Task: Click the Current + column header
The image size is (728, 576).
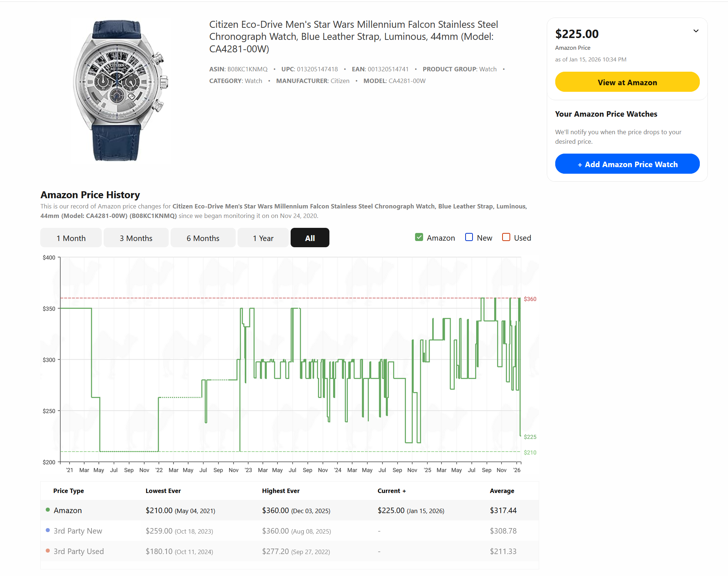Action: [391, 491]
